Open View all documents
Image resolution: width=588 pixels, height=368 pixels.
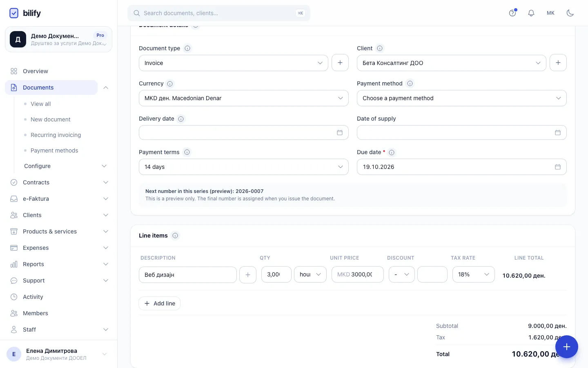tap(41, 104)
